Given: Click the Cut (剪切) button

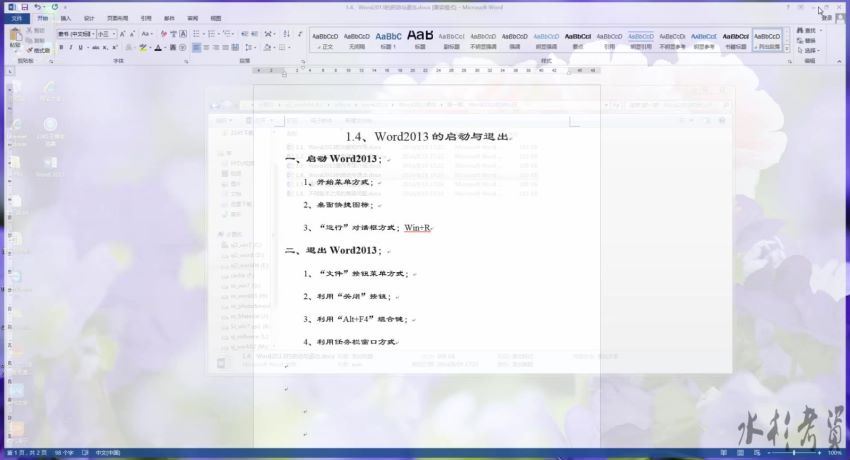Looking at the screenshot, I should [36, 31].
